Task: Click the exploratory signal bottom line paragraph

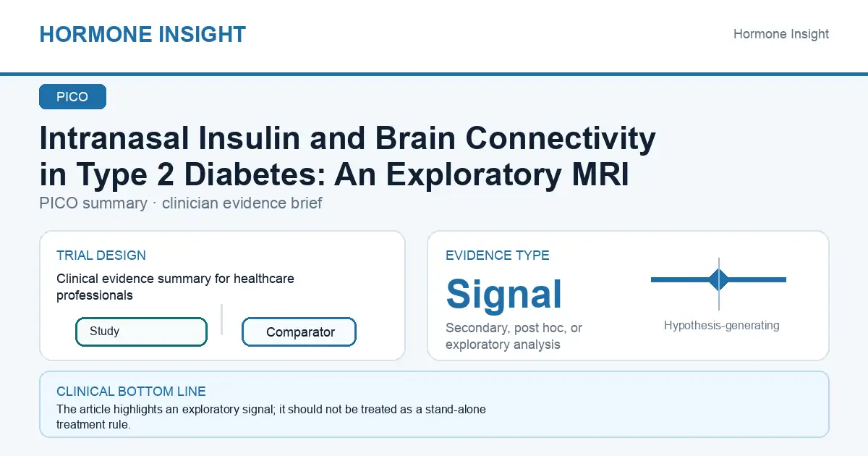Action: click(271, 417)
